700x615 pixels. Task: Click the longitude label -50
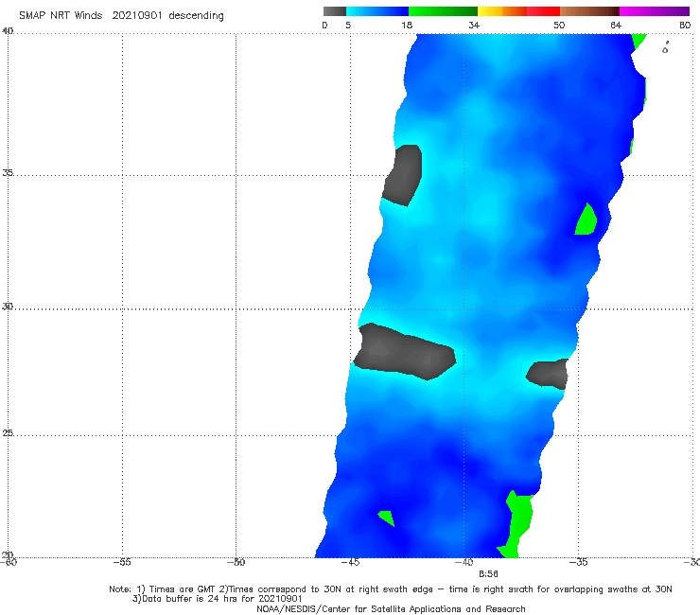pos(236,562)
